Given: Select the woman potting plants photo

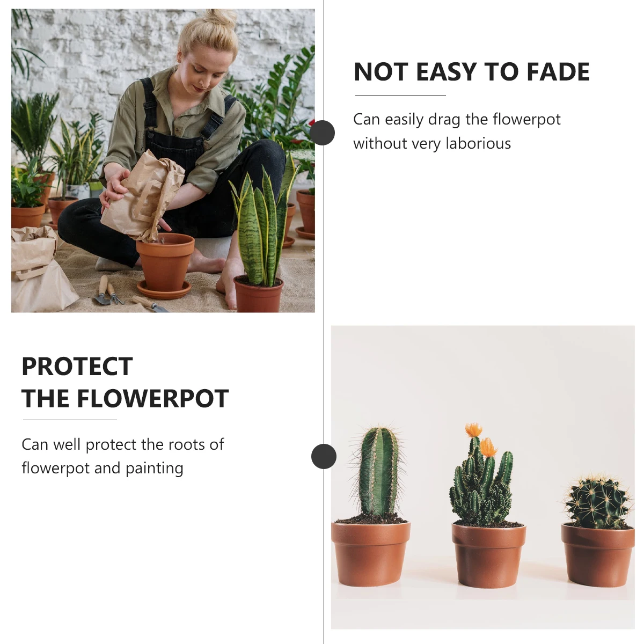Looking at the screenshot, I should click(x=163, y=160).
